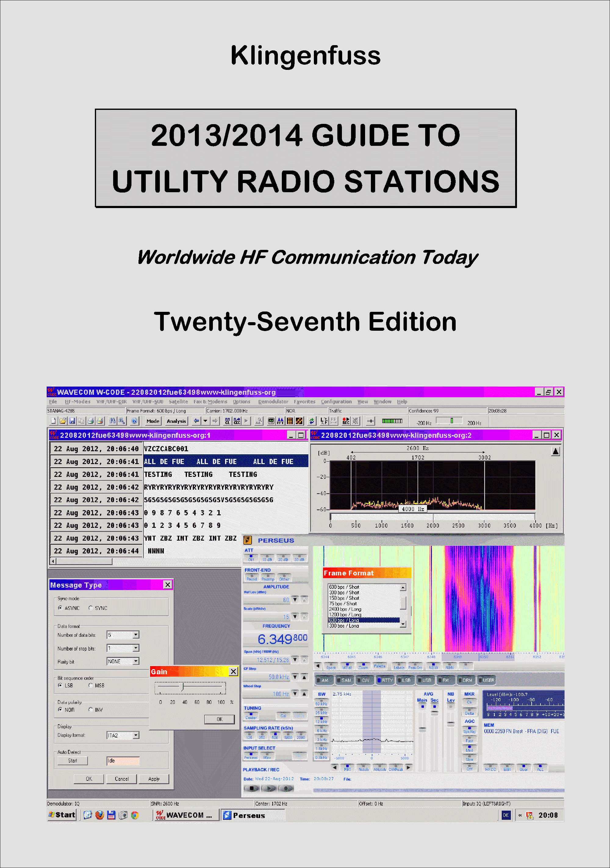Click OK in the Gain dialog
The height and width of the screenshot is (868, 610).
click(x=220, y=719)
